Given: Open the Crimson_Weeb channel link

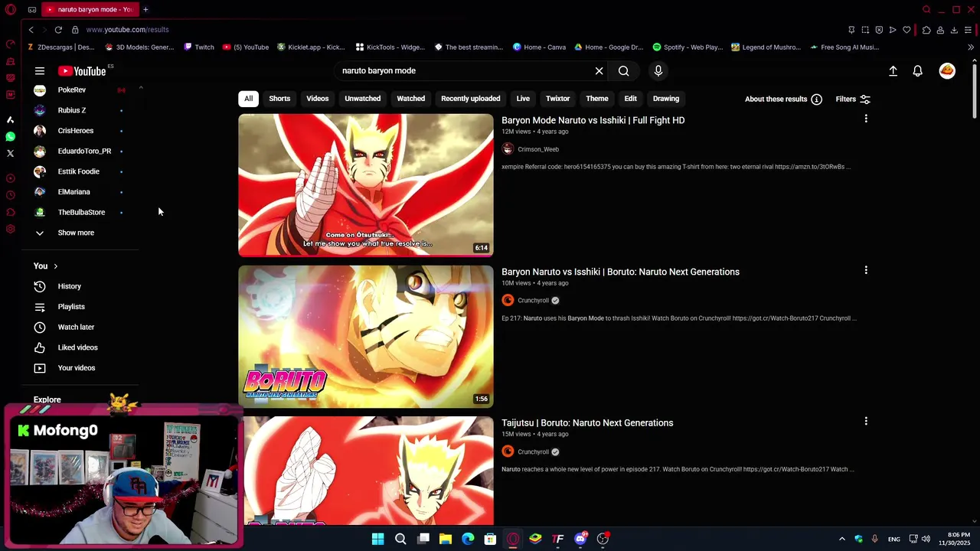Looking at the screenshot, I should tap(538, 149).
